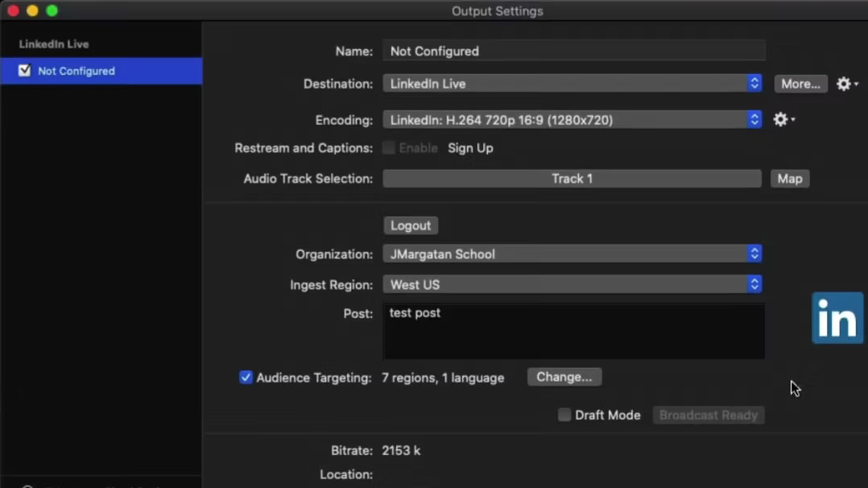Open the destination gear settings menu

click(x=847, y=84)
